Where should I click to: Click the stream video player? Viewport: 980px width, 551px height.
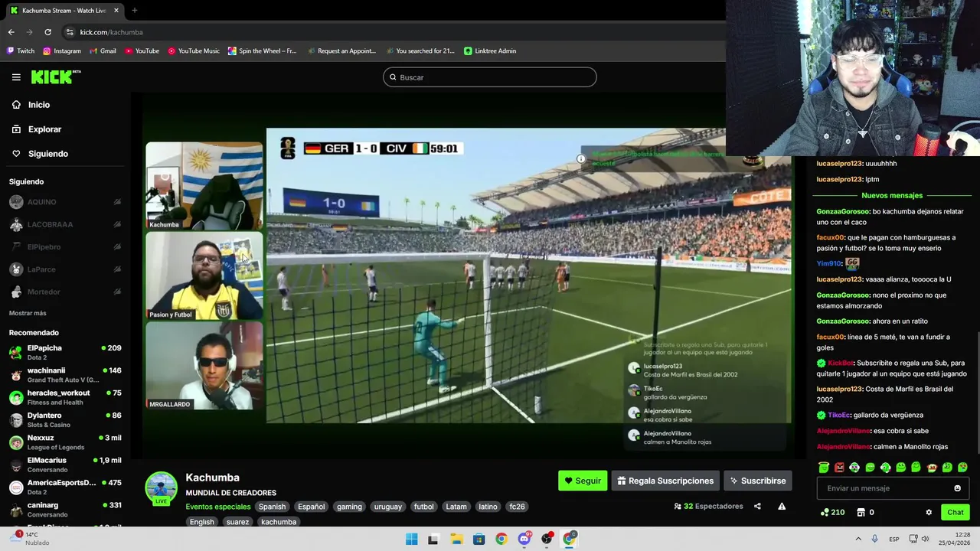tap(469, 275)
